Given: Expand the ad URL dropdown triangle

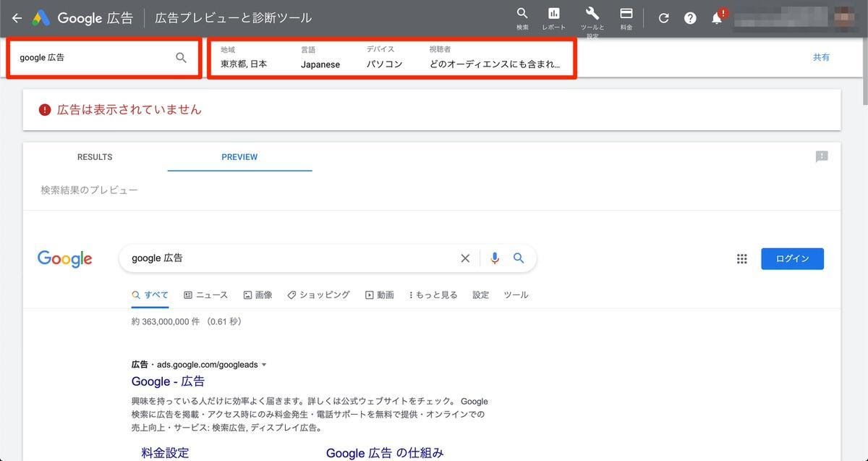Looking at the screenshot, I should pos(264,365).
